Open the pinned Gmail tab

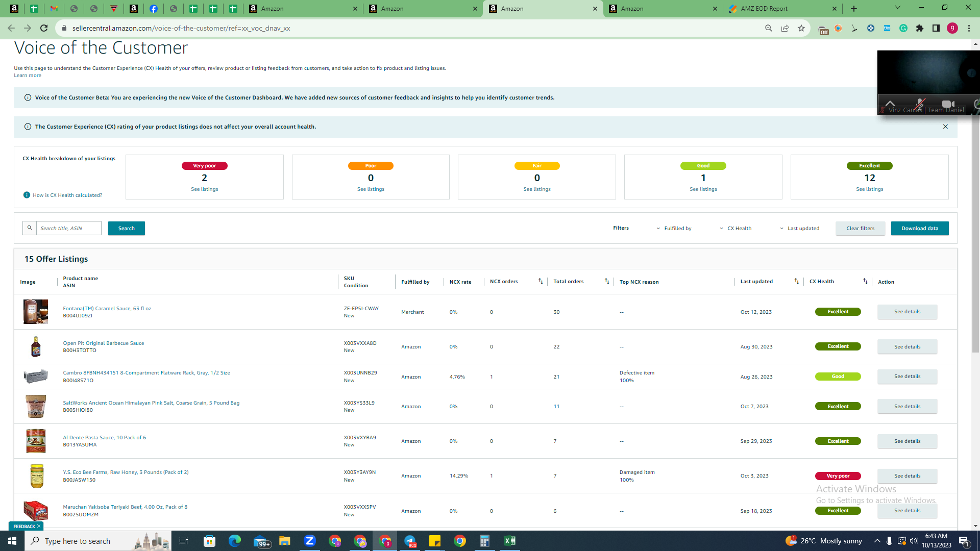click(x=54, y=9)
